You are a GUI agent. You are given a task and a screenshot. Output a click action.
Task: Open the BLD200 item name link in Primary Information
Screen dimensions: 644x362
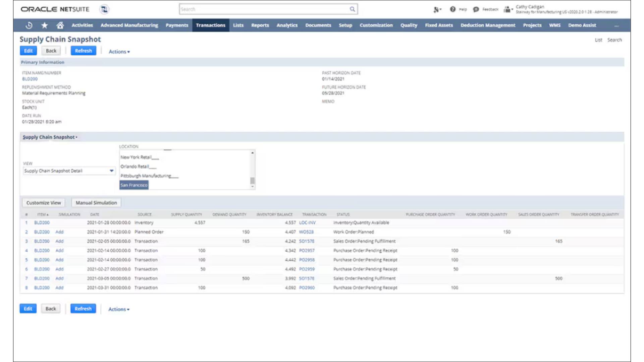coord(30,79)
